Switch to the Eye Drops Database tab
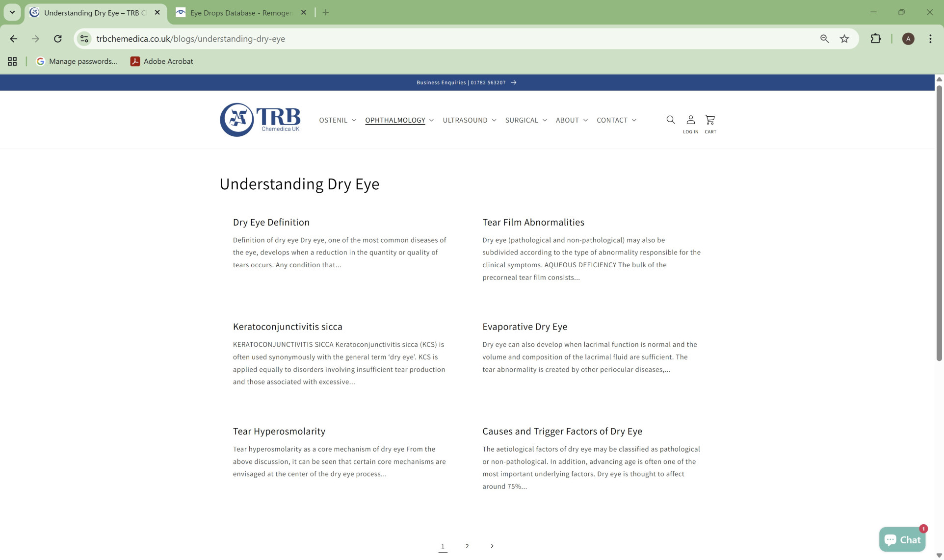Viewport: 944px width, 560px height. (x=236, y=13)
